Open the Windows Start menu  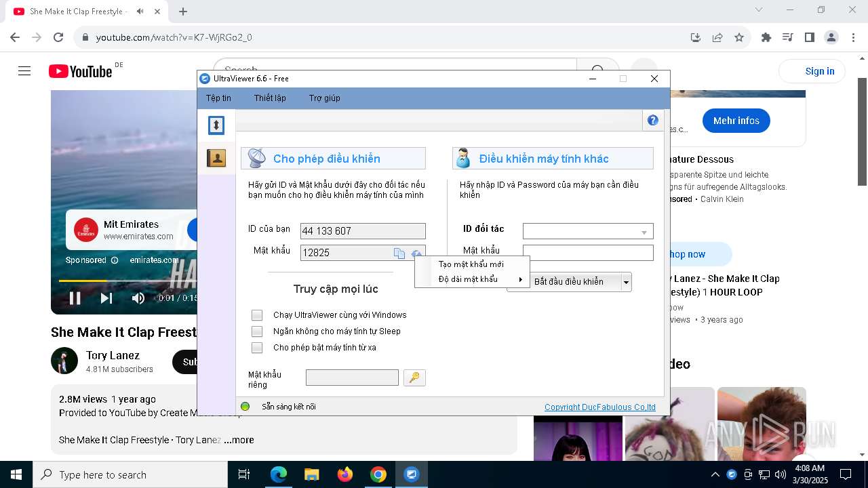[16, 474]
